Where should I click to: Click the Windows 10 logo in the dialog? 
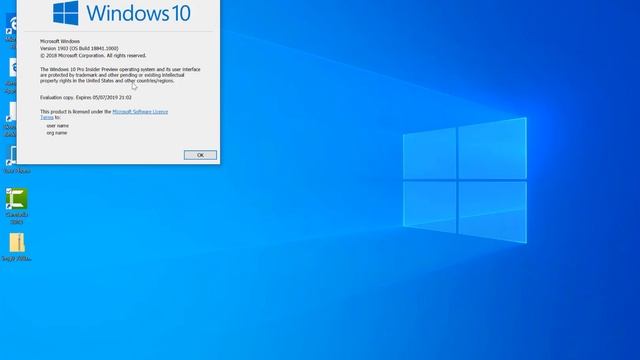122,13
